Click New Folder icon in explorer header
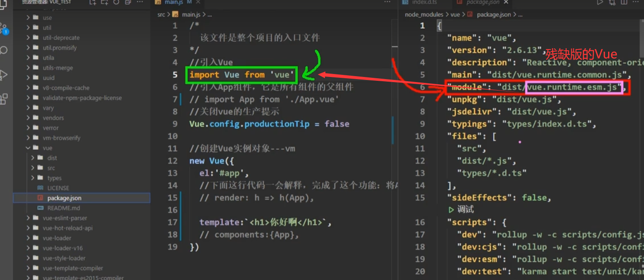644x280 pixels. point(104,2)
